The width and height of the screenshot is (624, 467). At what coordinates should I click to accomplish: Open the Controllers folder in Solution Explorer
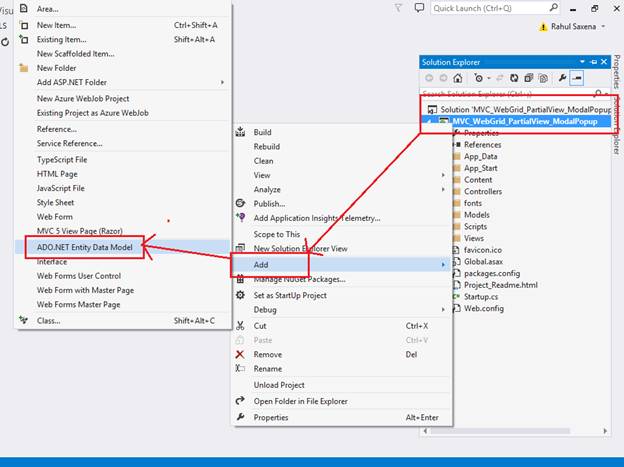[x=483, y=191]
